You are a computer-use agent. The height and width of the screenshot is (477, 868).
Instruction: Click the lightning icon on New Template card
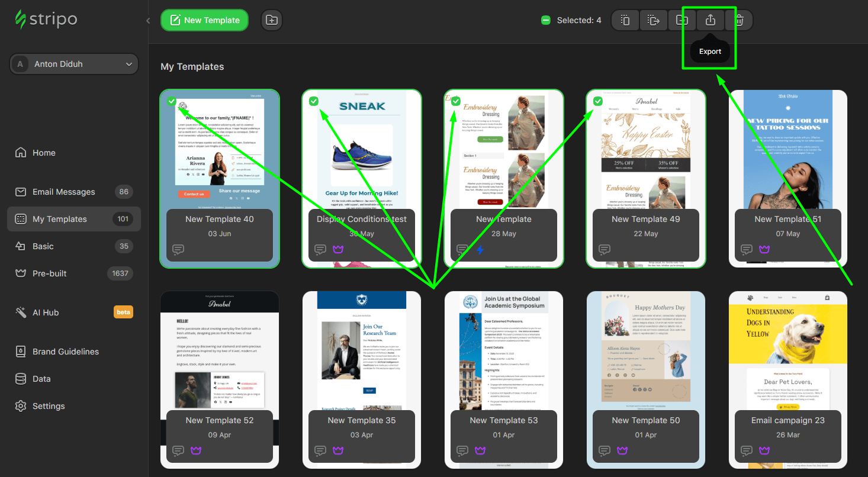click(480, 250)
